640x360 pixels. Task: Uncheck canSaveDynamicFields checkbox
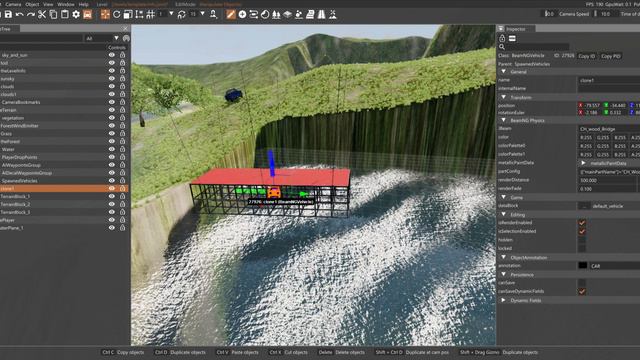pyautogui.click(x=582, y=291)
